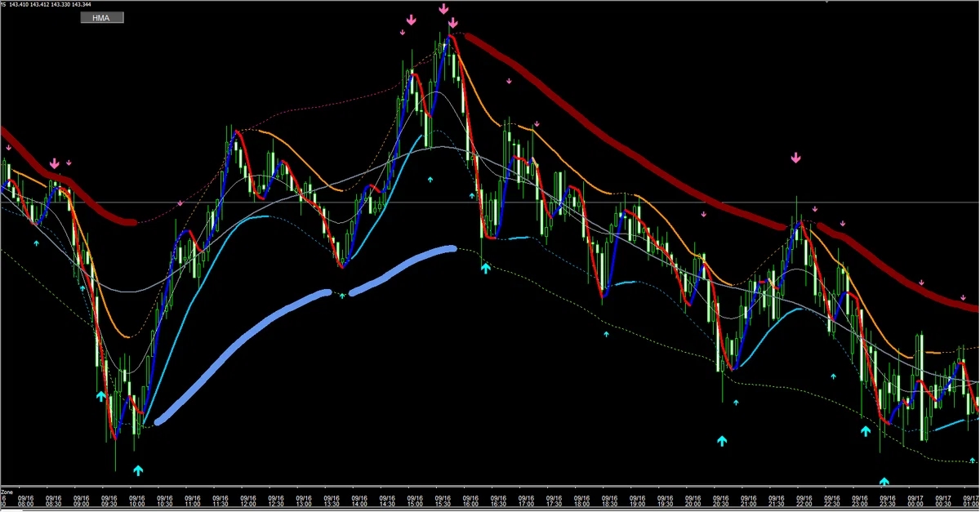Screen dimensions: 980x512
Task: Click the large cyan up arrow near the 23:00 low
Action: click(x=865, y=430)
